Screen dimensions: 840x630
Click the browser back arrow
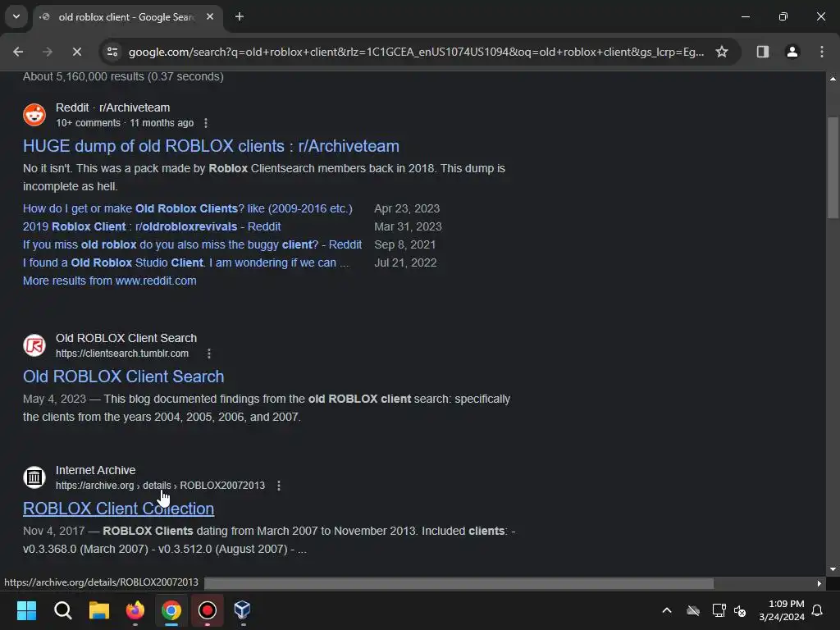pyautogui.click(x=18, y=52)
